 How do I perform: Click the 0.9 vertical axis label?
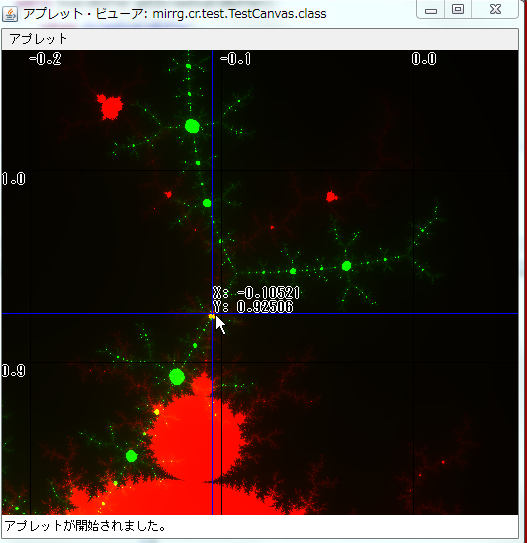click(14, 371)
